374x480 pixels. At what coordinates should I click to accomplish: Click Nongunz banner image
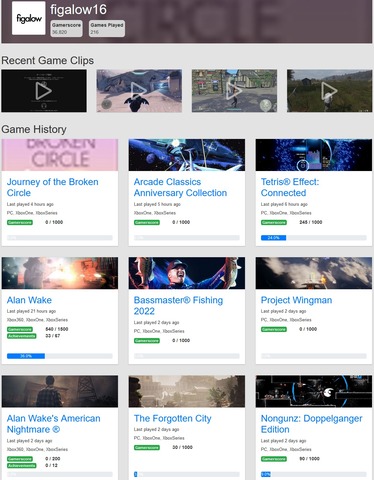314,391
